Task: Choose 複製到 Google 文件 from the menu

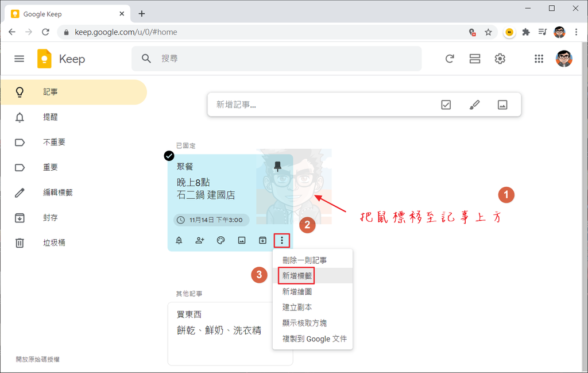Action: 313,339
